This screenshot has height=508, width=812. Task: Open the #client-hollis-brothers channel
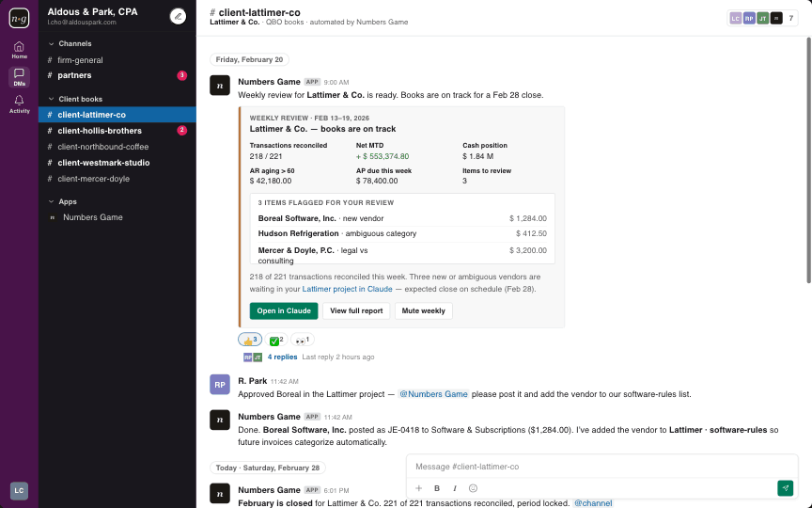click(x=117, y=131)
